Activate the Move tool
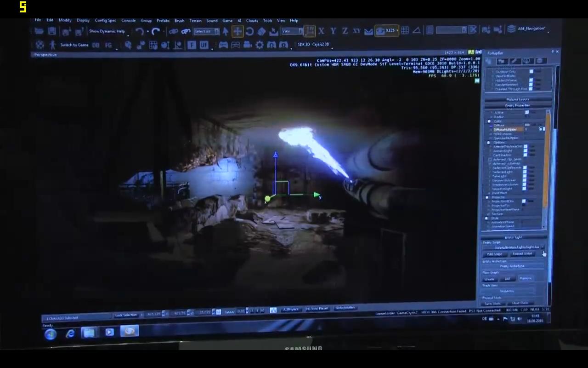The image size is (588, 368). pyautogui.click(x=237, y=31)
